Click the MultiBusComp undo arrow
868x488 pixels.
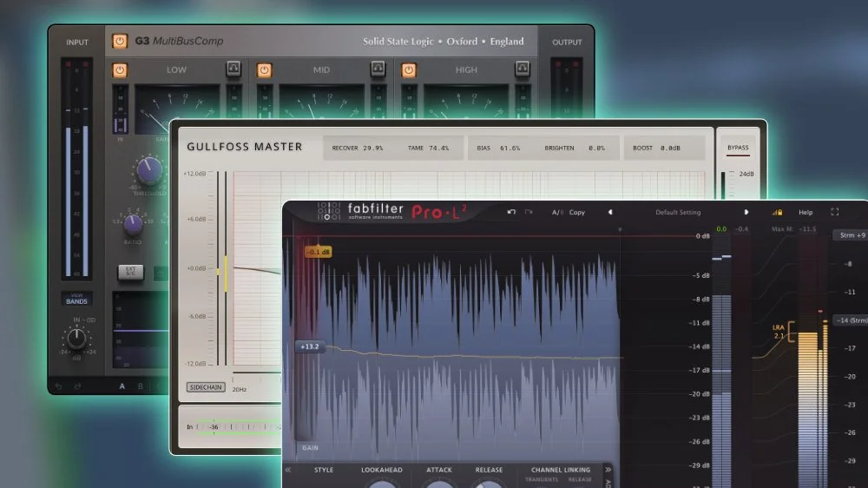(x=59, y=386)
